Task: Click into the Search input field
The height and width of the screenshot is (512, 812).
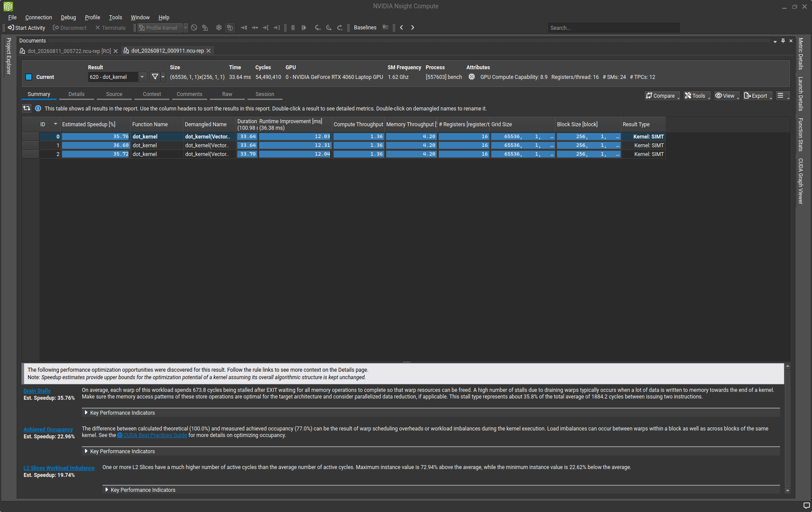Action: point(614,28)
